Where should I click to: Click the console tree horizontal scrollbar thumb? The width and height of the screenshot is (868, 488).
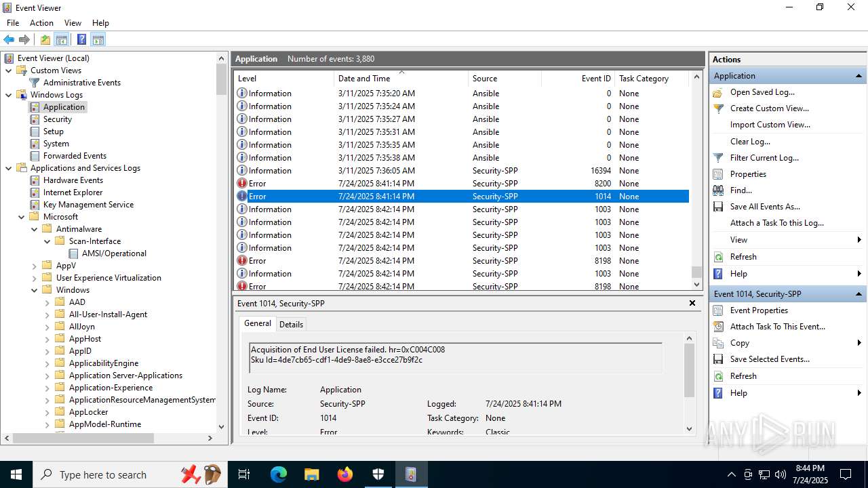[83, 439]
